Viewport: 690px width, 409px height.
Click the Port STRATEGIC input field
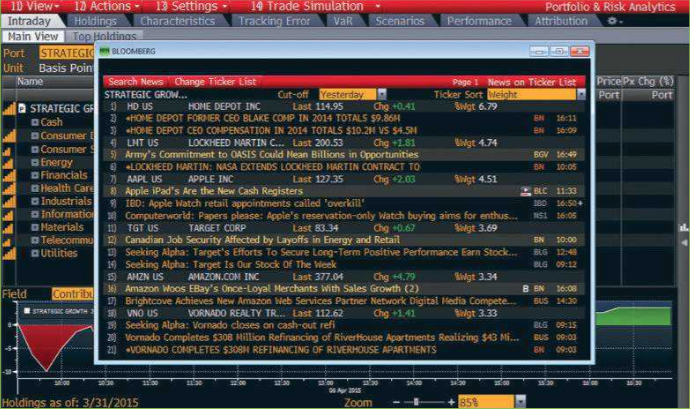point(66,53)
